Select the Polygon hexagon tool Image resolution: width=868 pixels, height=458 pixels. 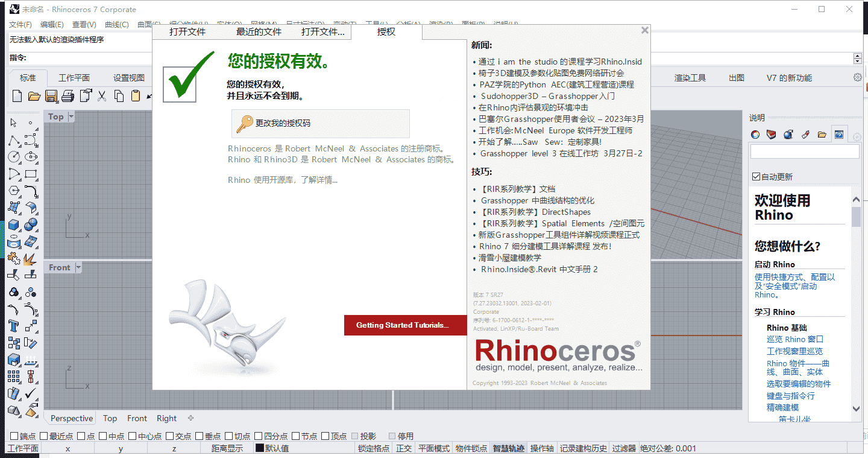[x=14, y=191]
